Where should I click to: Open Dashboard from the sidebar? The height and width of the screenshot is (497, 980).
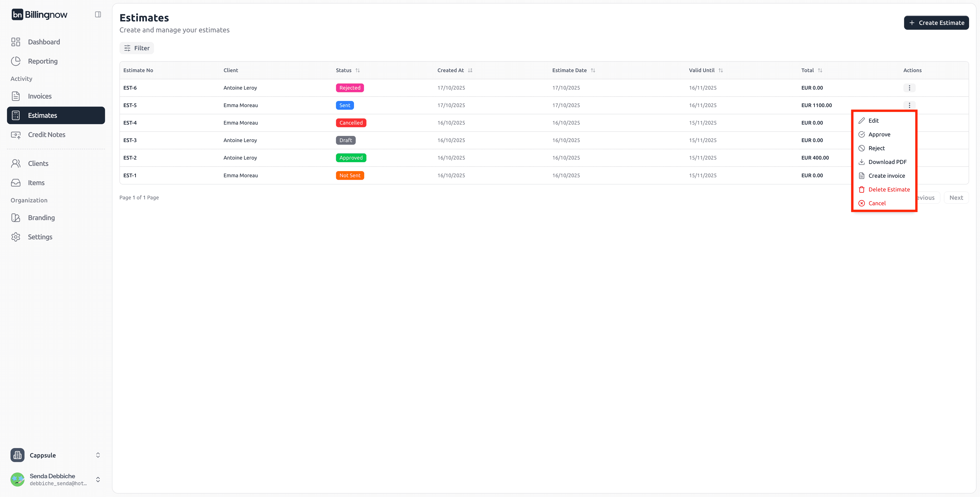16,42
